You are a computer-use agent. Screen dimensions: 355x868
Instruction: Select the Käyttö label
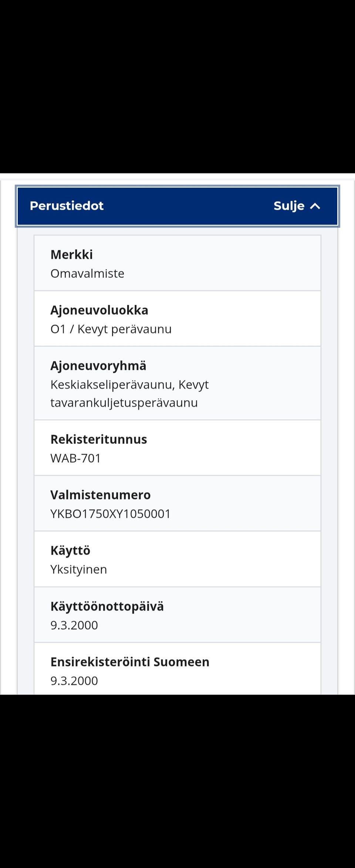click(70, 551)
